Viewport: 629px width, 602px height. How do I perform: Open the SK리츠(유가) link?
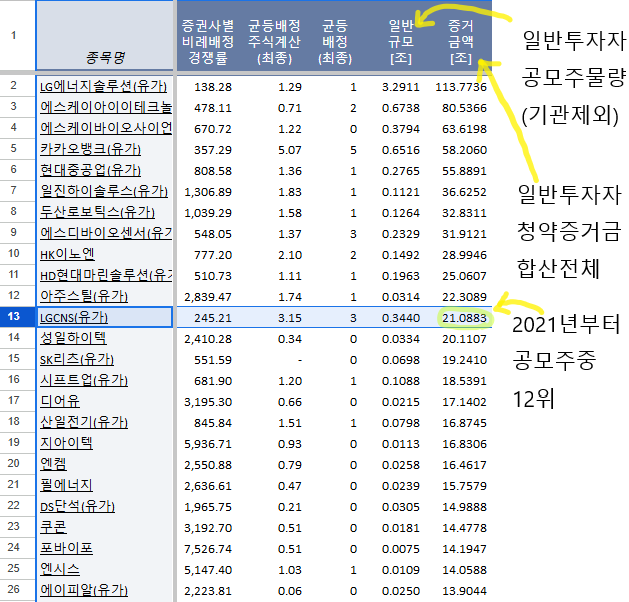77,359
